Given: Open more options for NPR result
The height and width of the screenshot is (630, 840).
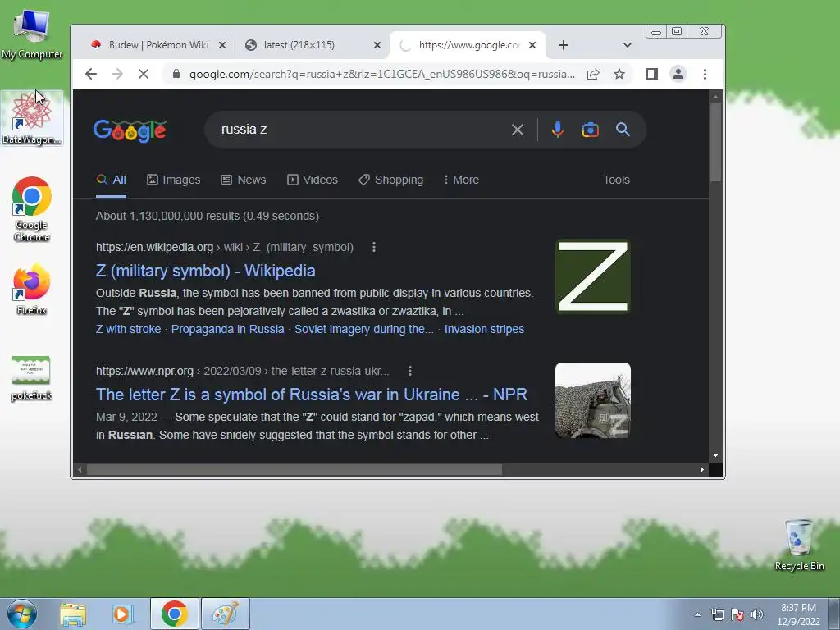Looking at the screenshot, I should pos(410,371).
